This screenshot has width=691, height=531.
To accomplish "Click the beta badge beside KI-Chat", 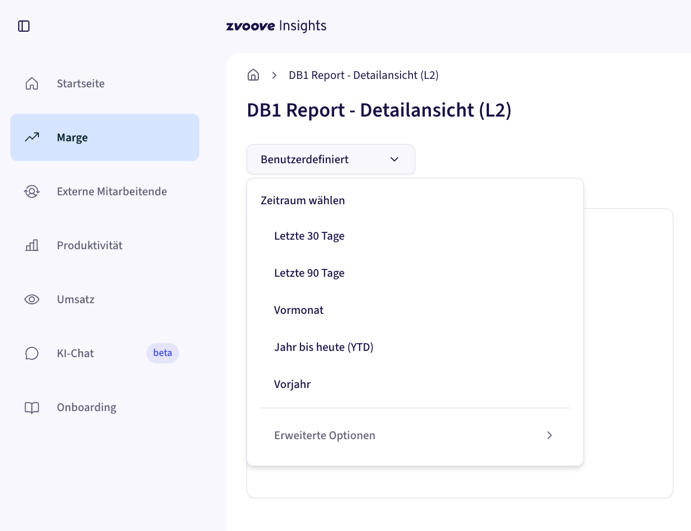I will pyautogui.click(x=162, y=353).
